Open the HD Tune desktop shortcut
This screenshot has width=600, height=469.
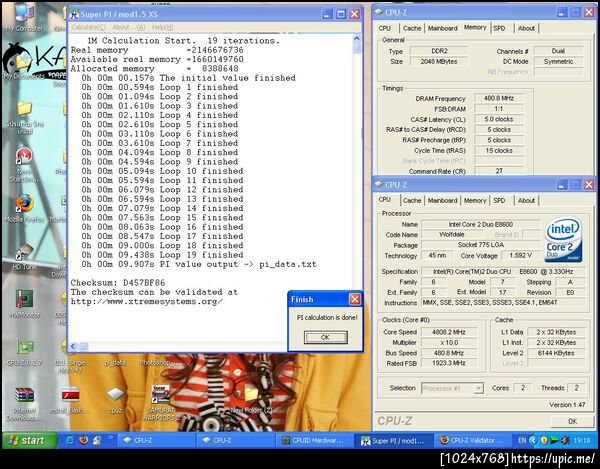pos(24,257)
